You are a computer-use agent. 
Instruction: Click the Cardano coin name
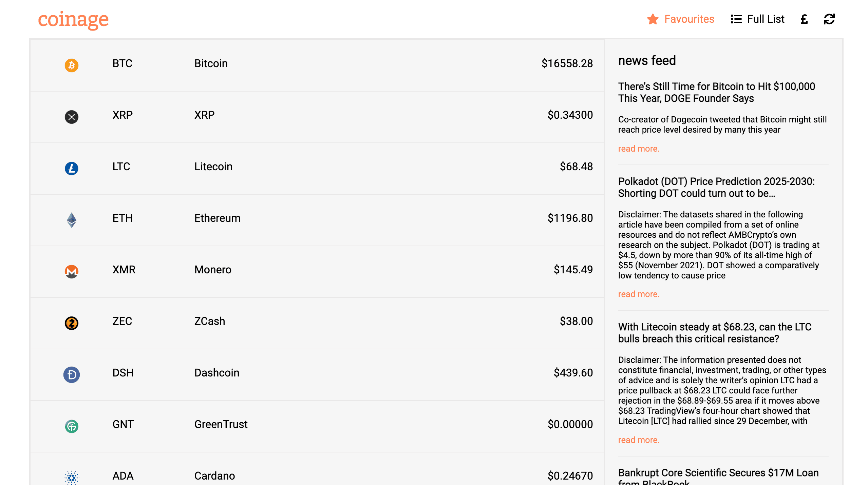click(x=214, y=476)
